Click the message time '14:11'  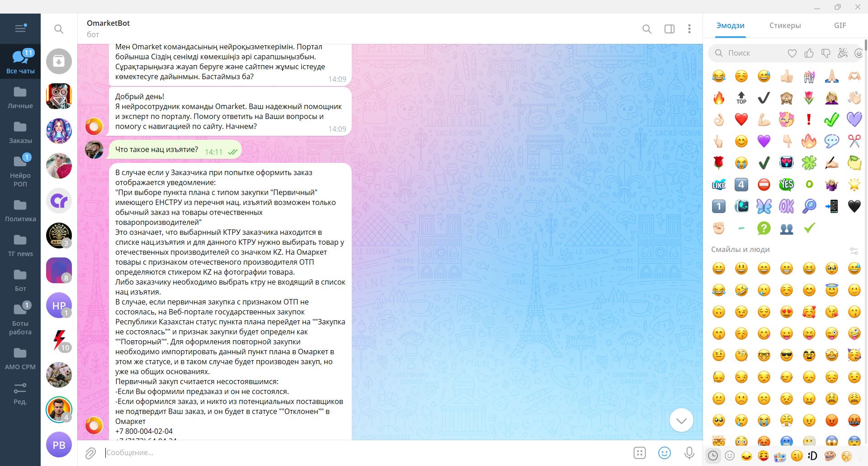click(213, 152)
